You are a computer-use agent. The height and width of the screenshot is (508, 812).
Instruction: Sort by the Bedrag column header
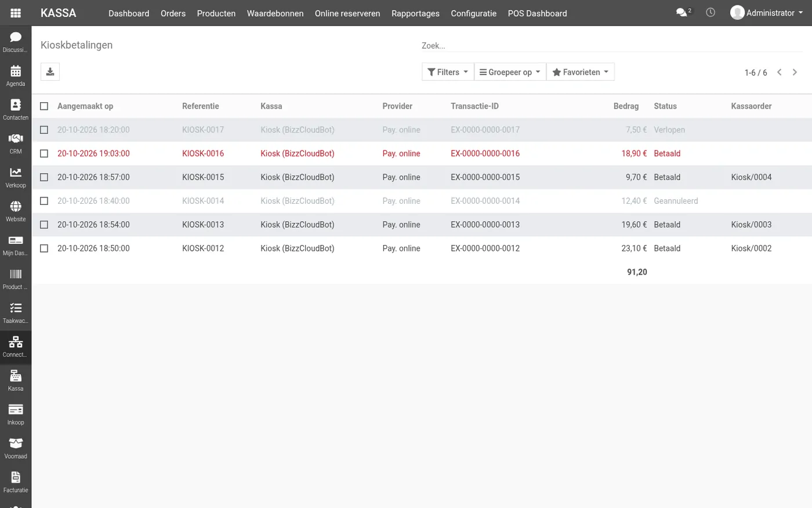(626, 106)
